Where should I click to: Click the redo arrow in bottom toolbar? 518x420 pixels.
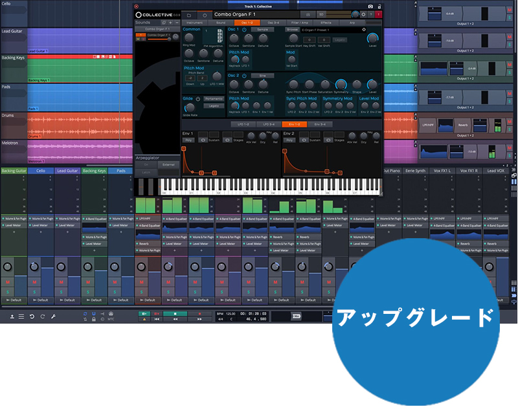43,316
